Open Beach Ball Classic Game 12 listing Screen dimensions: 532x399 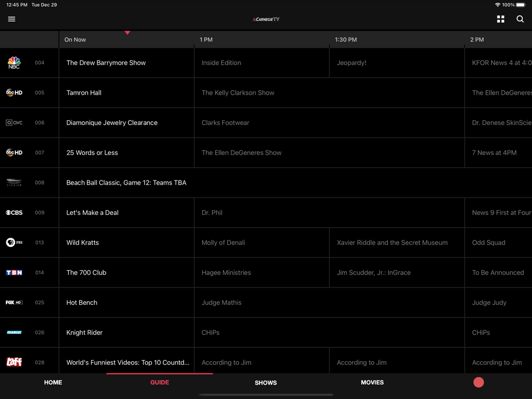[x=295, y=182]
